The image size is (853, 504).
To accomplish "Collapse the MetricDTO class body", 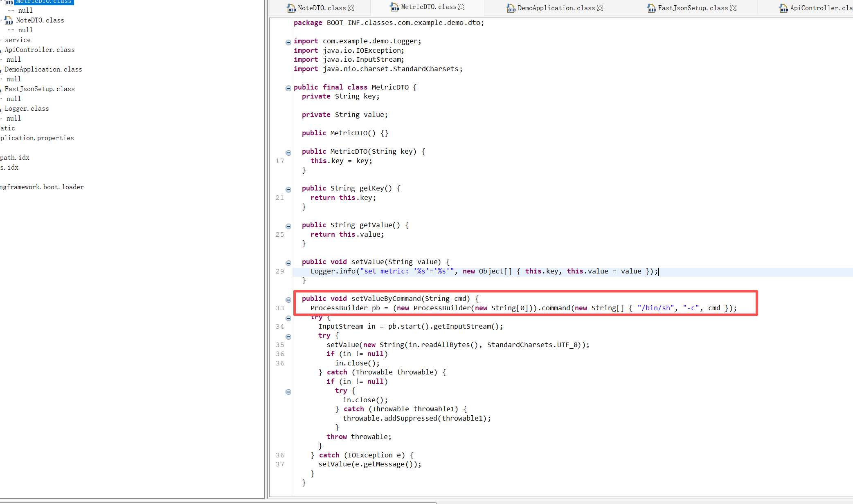I will (288, 88).
